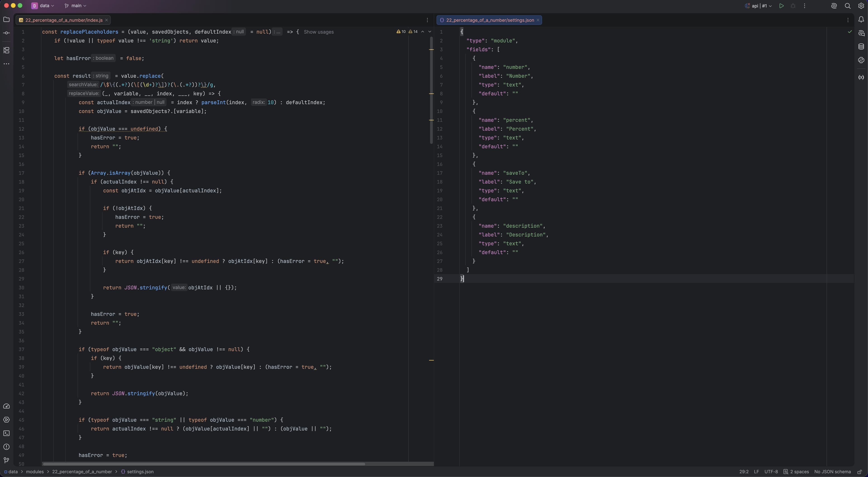The image size is (868, 477).
Task: Open Search Everywhere magnifier icon
Action: 847,6
